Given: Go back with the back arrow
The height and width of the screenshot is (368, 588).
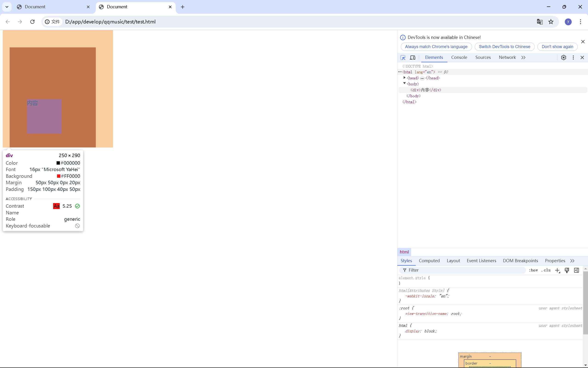Looking at the screenshot, I should click(x=8, y=22).
